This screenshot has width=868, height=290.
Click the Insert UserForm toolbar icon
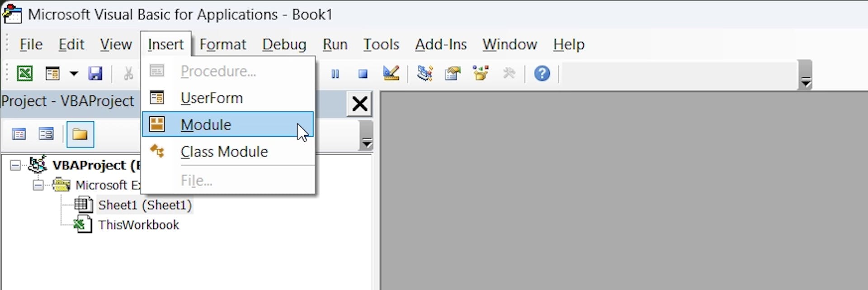pos(53,73)
